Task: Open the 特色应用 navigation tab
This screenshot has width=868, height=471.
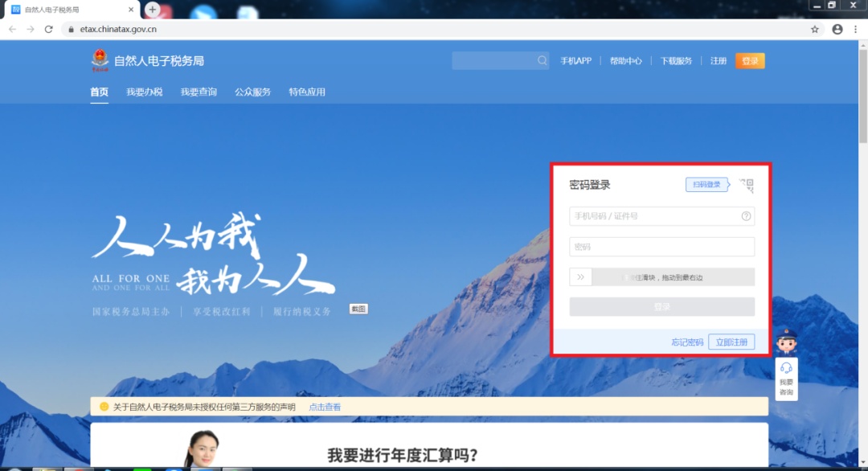Action: point(307,92)
